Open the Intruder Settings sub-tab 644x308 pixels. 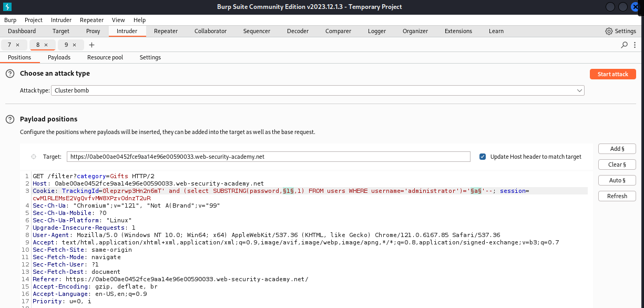pyautogui.click(x=150, y=57)
